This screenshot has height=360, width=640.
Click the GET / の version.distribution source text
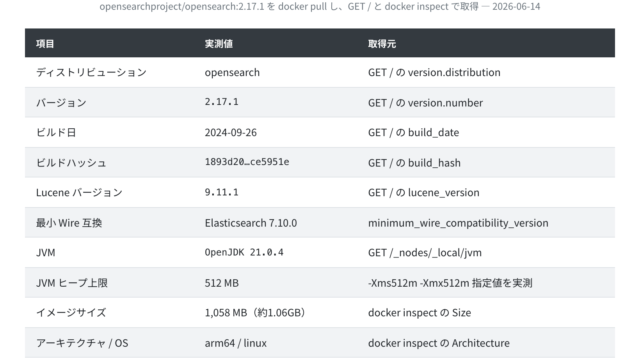434,73
